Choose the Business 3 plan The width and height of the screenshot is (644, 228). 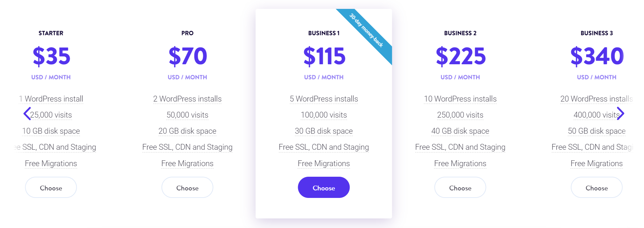pos(597,188)
